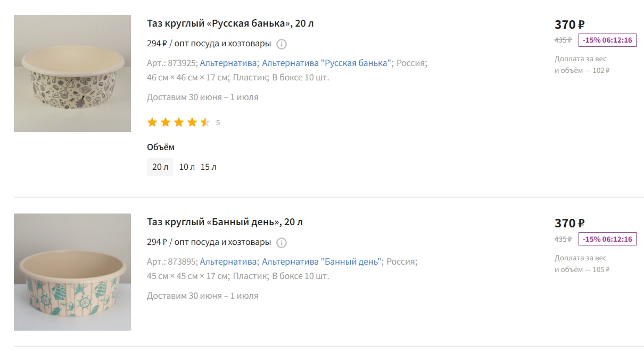Open Таз круглый «Банный день» product title
Image resolution: width=644 pixels, height=353 pixels.
pos(225,222)
